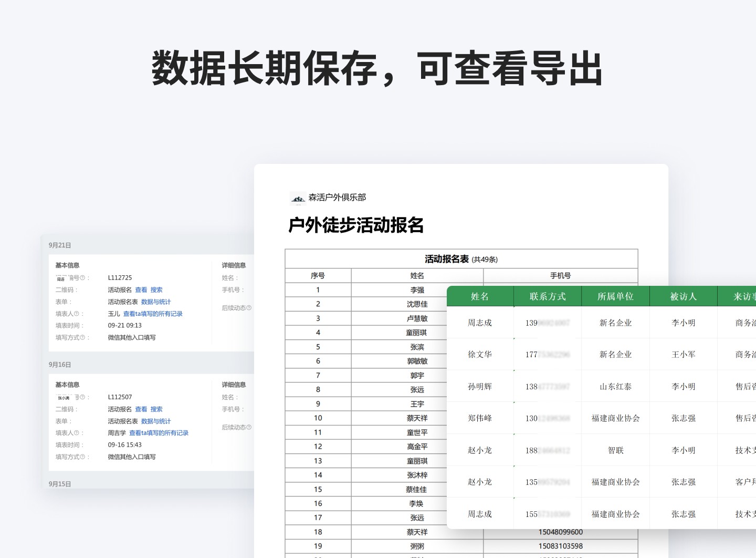The height and width of the screenshot is (558, 756).
Task: Select the 手机号 column header of 活动报名表
Action: (x=559, y=275)
